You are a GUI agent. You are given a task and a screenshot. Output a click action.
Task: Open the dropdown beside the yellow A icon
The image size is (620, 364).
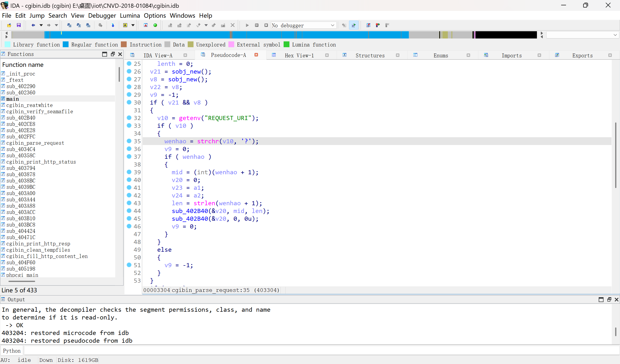click(x=133, y=25)
